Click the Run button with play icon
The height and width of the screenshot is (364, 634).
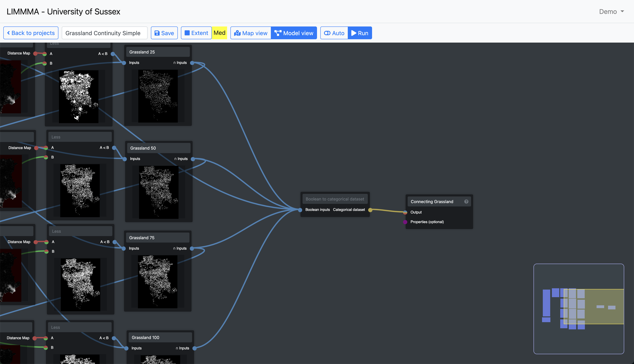tap(360, 33)
